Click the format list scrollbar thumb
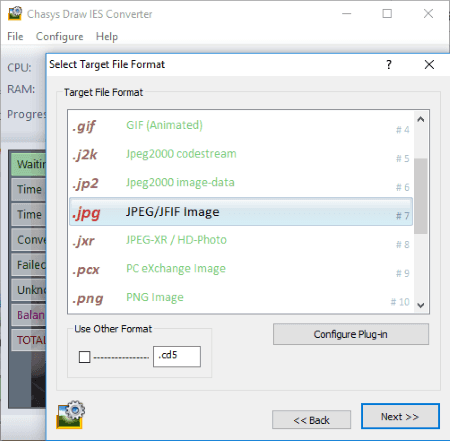The height and width of the screenshot is (441, 450). pos(421,196)
